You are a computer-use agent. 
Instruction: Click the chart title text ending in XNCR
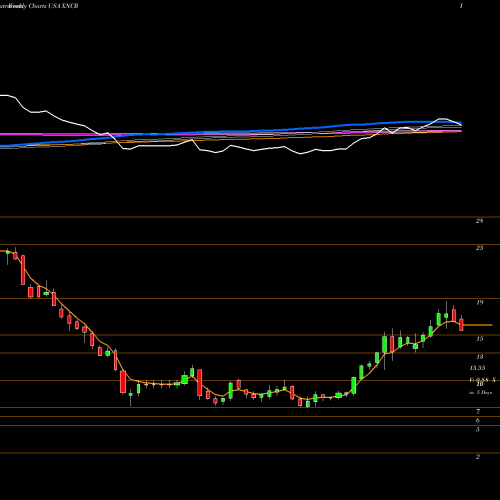pyautogui.click(x=39, y=6)
